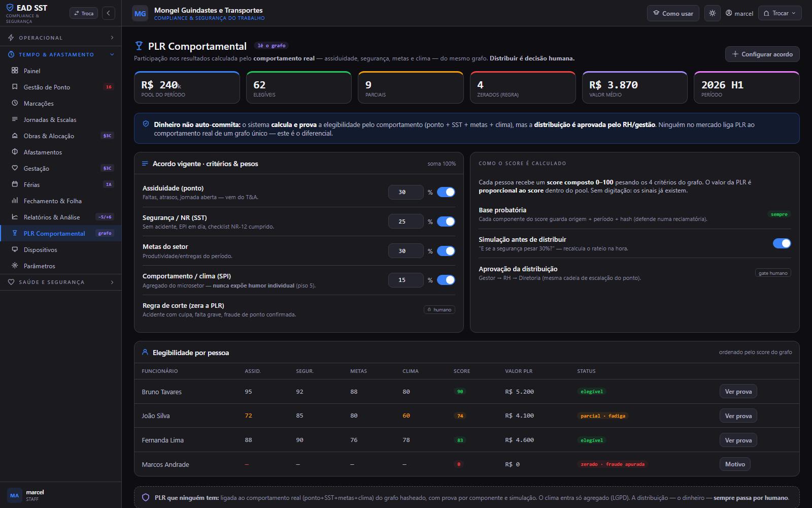Click the Tempo & Afastamento clock icon
Viewport: 812px width, 508px height.
coord(11,54)
